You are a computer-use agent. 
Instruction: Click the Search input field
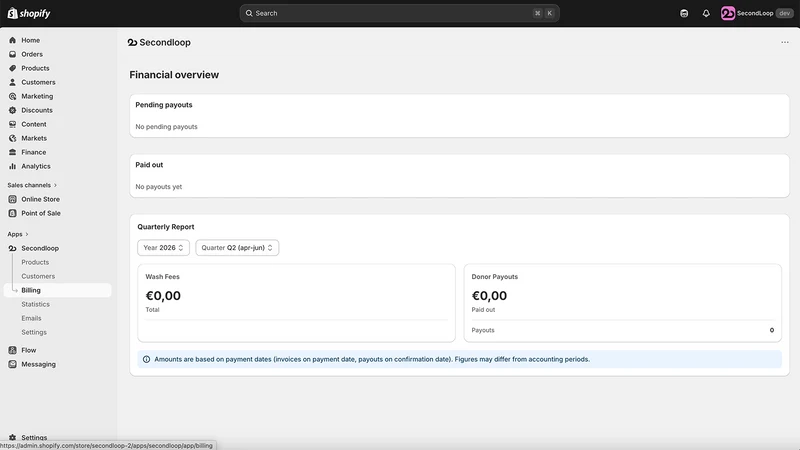coord(399,13)
